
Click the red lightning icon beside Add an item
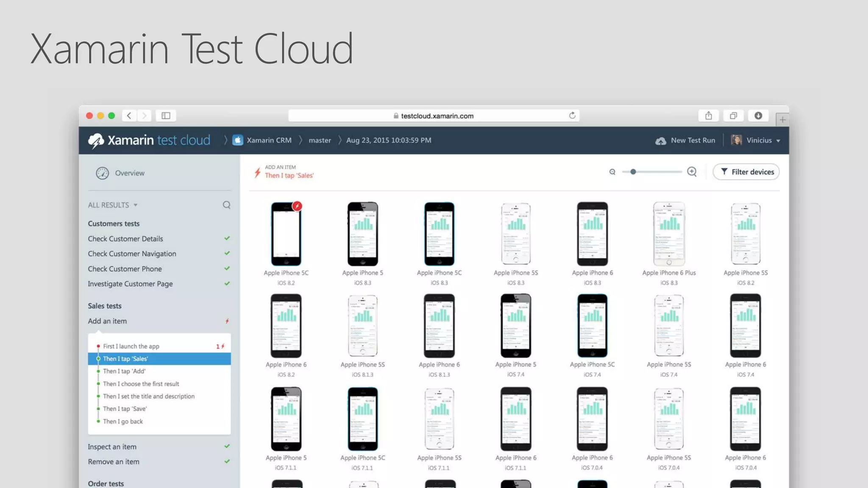(x=227, y=321)
